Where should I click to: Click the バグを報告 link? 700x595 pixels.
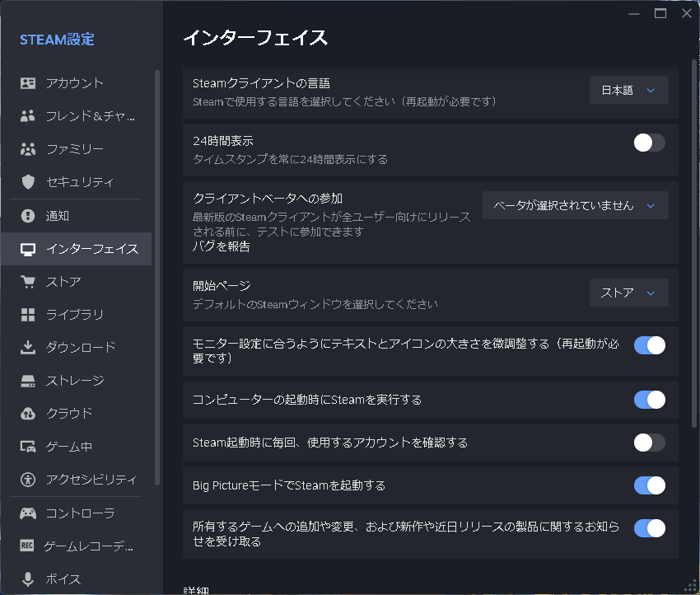tap(221, 246)
